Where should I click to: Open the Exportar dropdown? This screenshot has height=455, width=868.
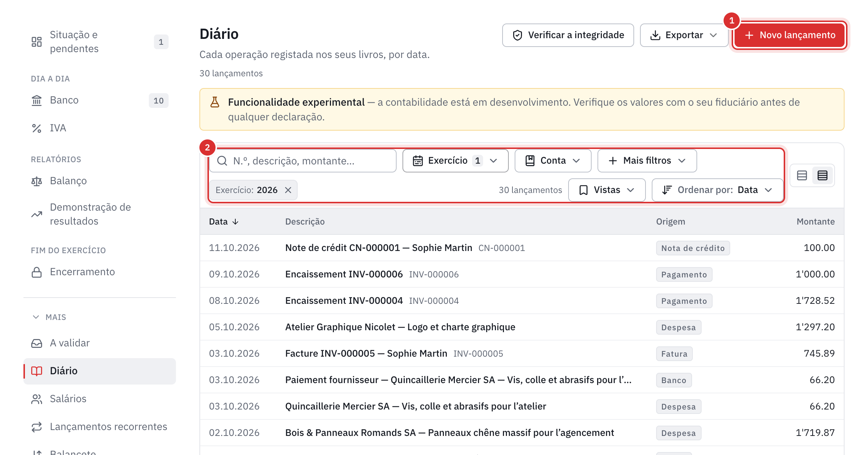coord(684,35)
